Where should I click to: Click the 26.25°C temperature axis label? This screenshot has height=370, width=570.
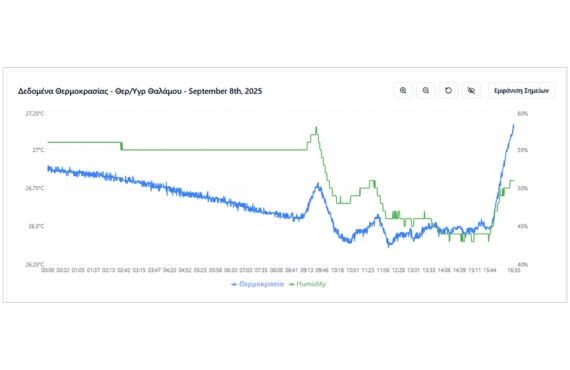tap(35, 264)
